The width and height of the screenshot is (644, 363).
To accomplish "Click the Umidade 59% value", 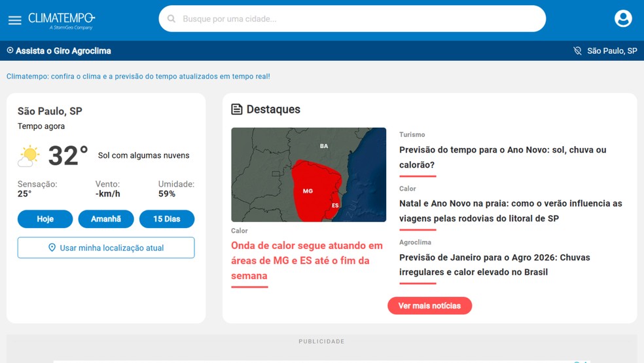I will click(167, 194).
